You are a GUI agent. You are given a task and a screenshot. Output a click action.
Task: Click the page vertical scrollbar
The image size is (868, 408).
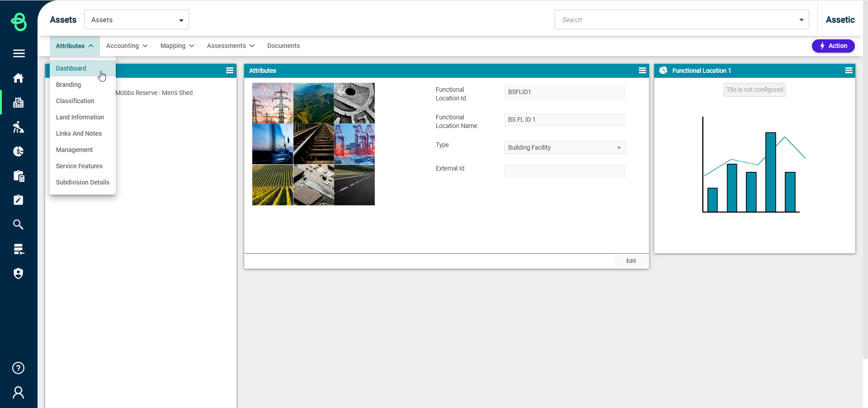pyautogui.click(x=865, y=181)
